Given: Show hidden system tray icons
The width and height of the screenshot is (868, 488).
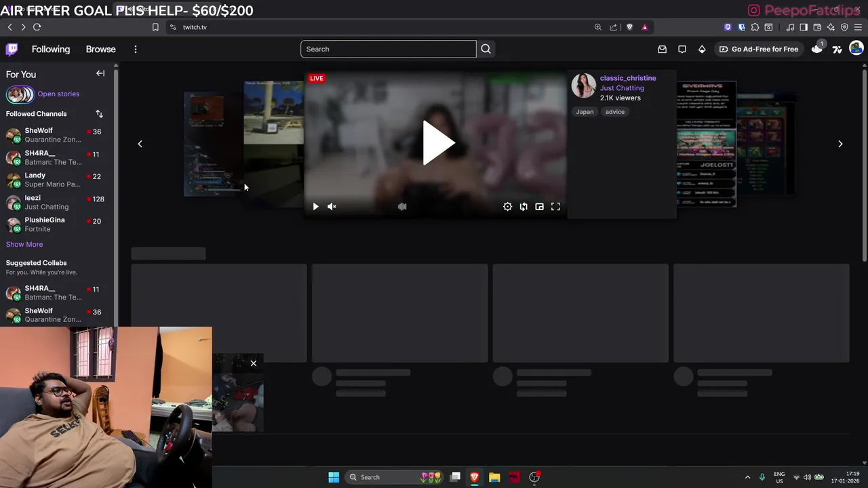Looking at the screenshot, I should 747,477.
